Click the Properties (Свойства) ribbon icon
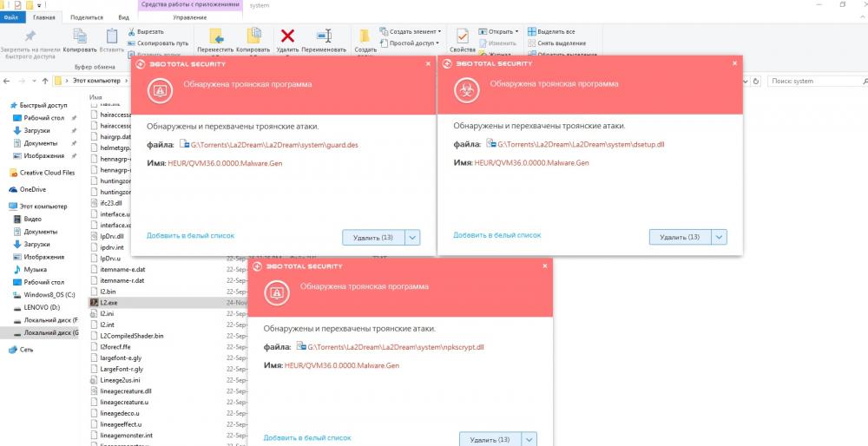 tap(463, 36)
